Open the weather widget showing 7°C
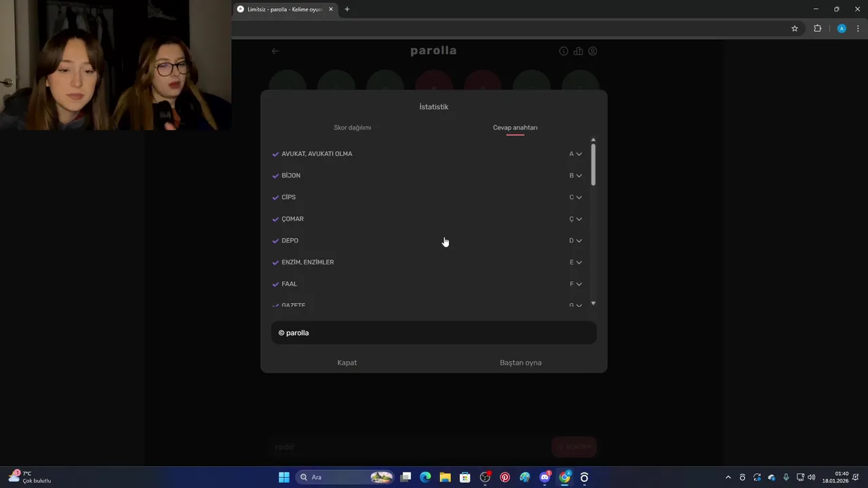Viewport: 868px width, 488px height. tap(30, 477)
